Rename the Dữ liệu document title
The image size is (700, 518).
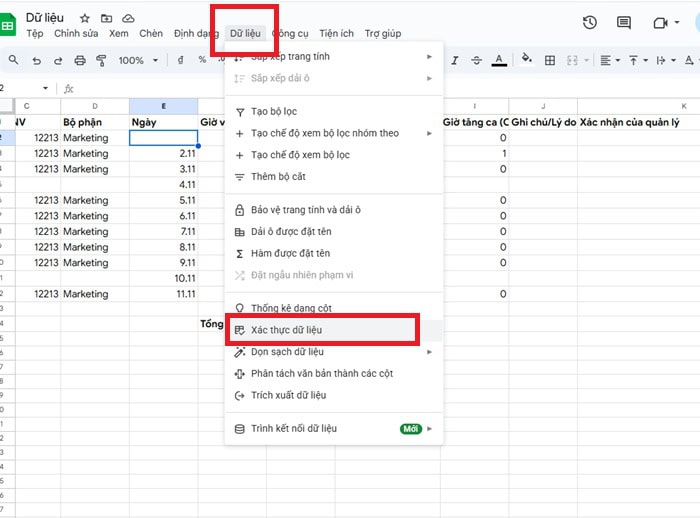45,18
